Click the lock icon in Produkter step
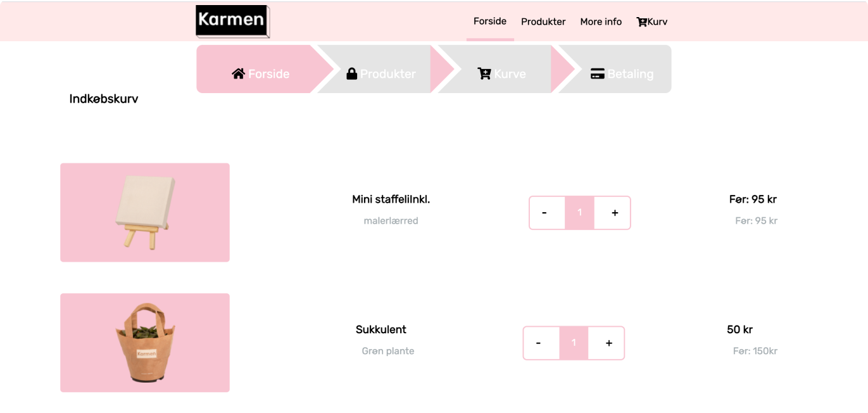This screenshot has width=868, height=413. 352,73
